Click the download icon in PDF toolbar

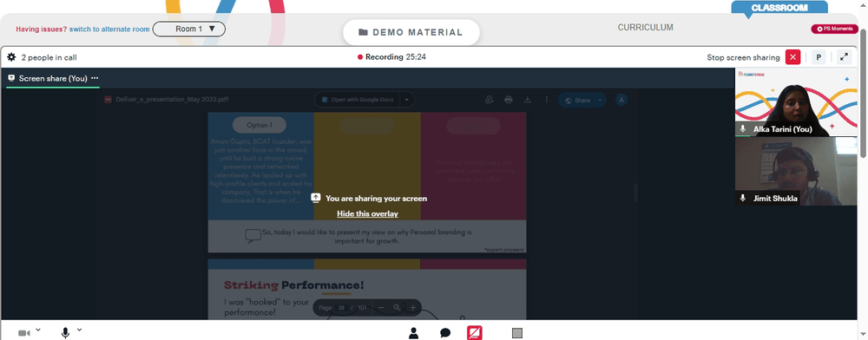pyautogui.click(x=528, y=100)
